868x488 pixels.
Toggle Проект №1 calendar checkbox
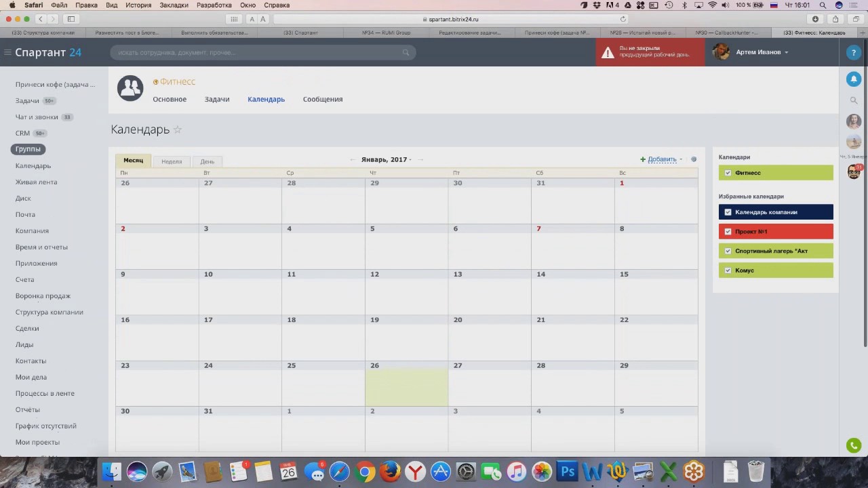tap(728, 231)
